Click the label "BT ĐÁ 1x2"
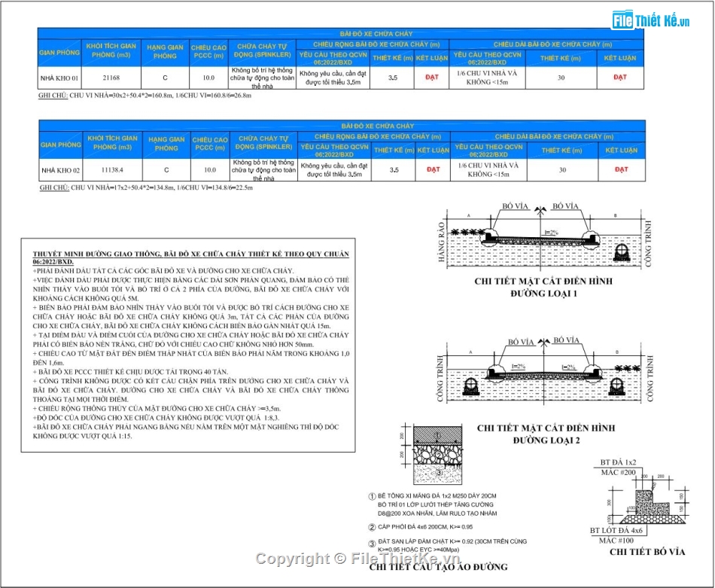The width and height of the screenshot is (715, 588). click(x=619, y=462)
